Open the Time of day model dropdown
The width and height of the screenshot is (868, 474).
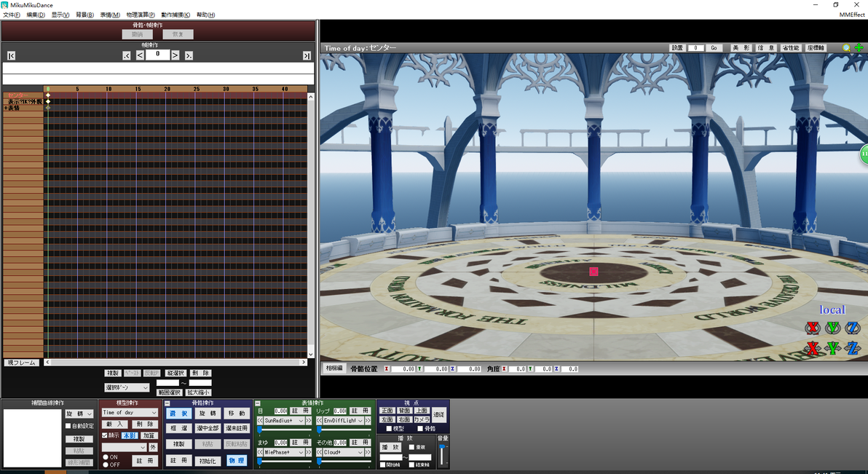tap(130, 413)
